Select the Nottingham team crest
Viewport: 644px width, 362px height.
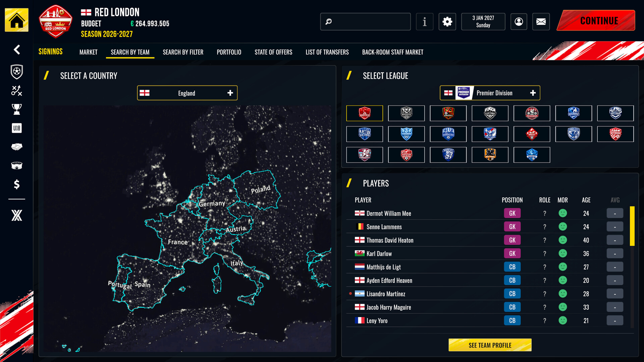615,134
